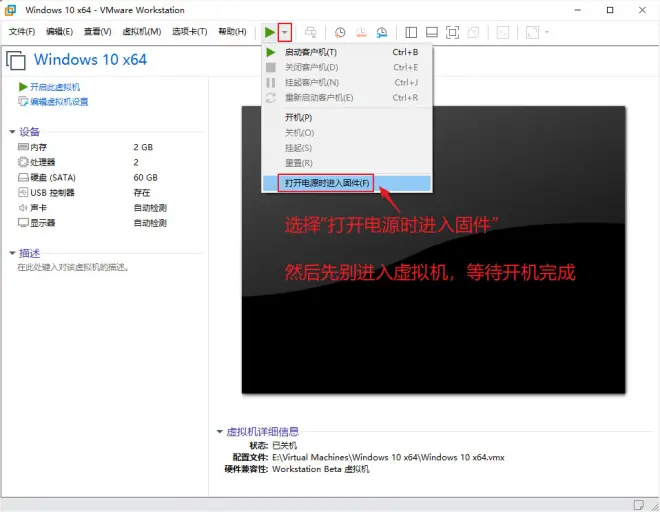Select 打开电源时进入固件(F) menu entry
Viewport: 660px width, 512px height.
tap(347, 183)
